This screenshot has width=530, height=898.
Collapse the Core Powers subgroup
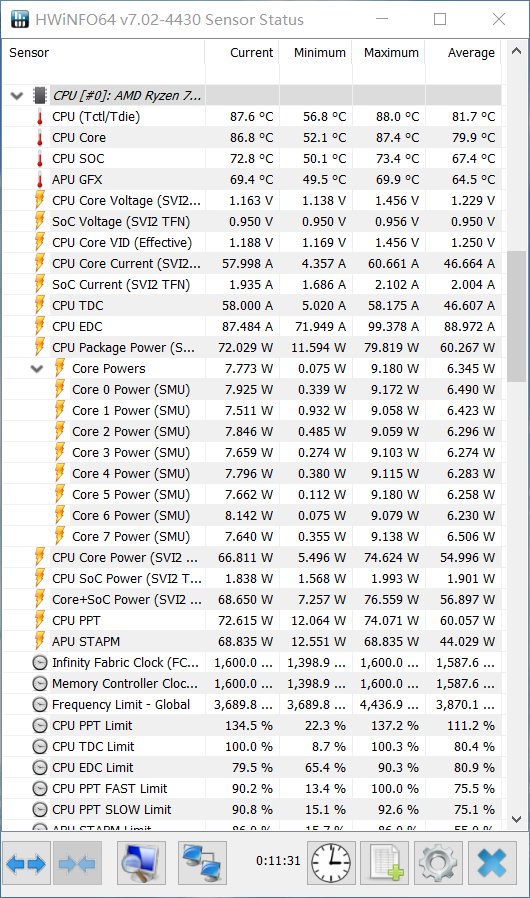[37, 369]
